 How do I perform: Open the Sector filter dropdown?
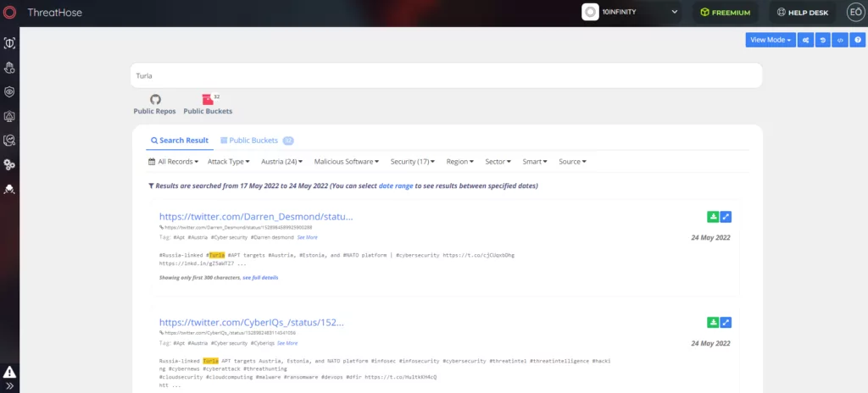[498, 162]
